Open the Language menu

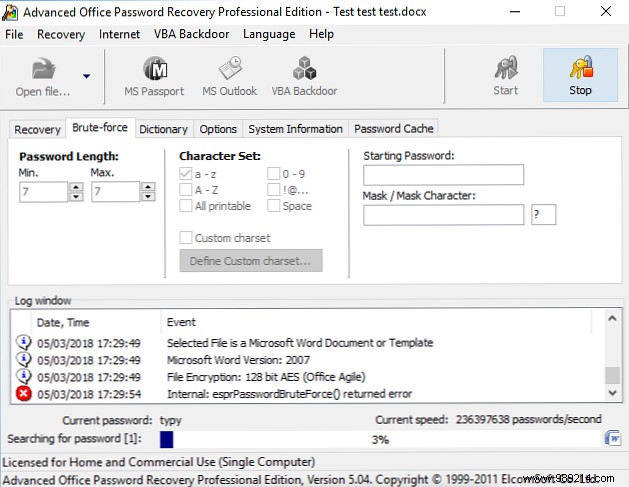(269, 34)
